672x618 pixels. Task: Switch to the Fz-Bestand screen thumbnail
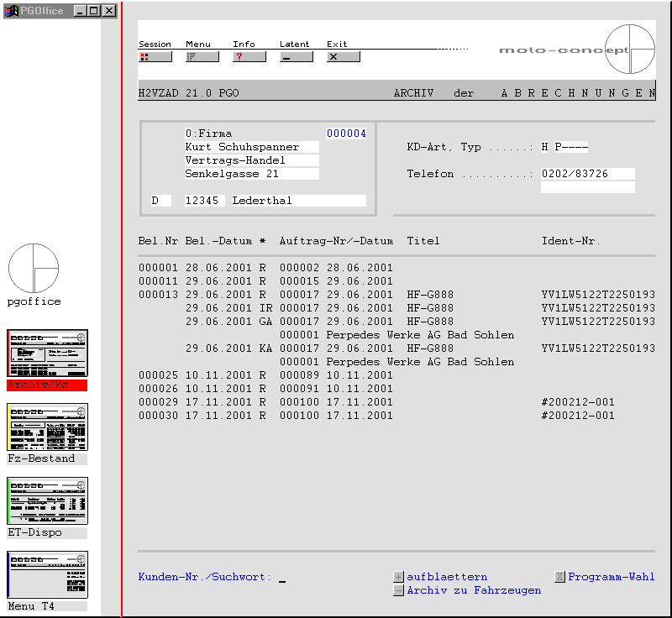47,427
